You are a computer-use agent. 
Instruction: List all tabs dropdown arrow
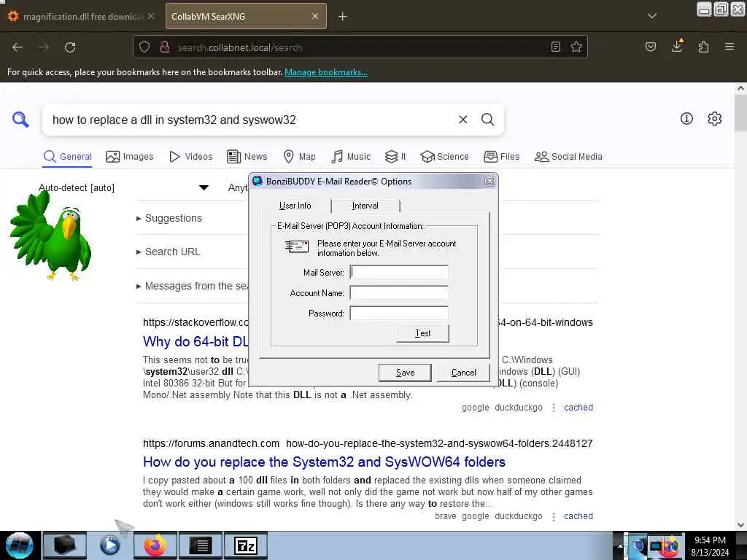(x=652, y=16)
